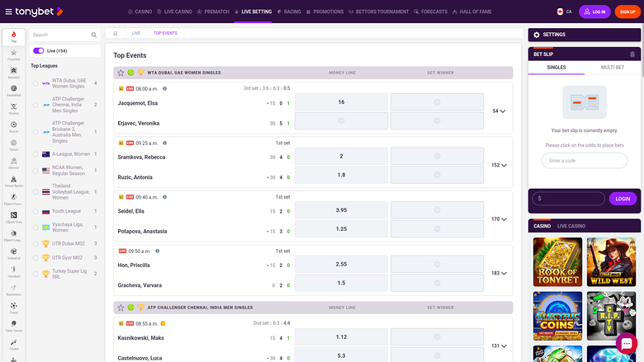
Task: Select Basketball in sports sidebar
Action: click(x=13, y=91)
